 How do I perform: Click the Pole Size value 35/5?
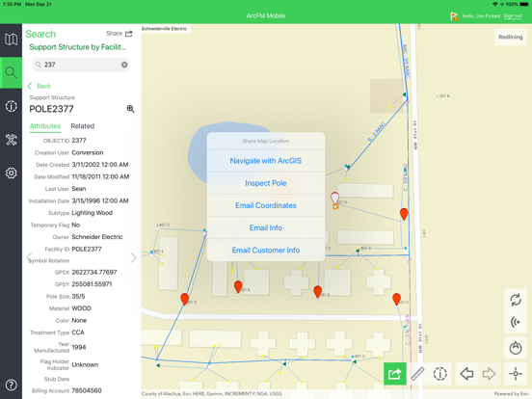[x=78, y=296]
